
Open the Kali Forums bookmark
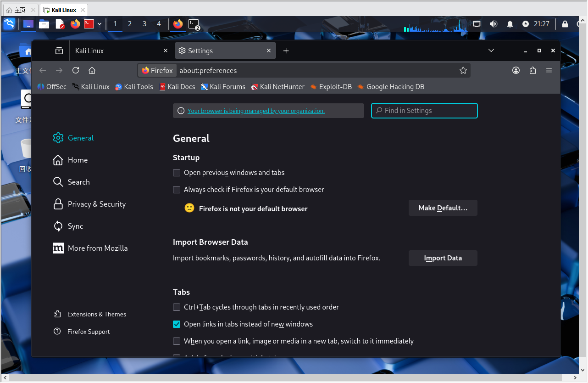pyautogui.click(x=223, y=86)
